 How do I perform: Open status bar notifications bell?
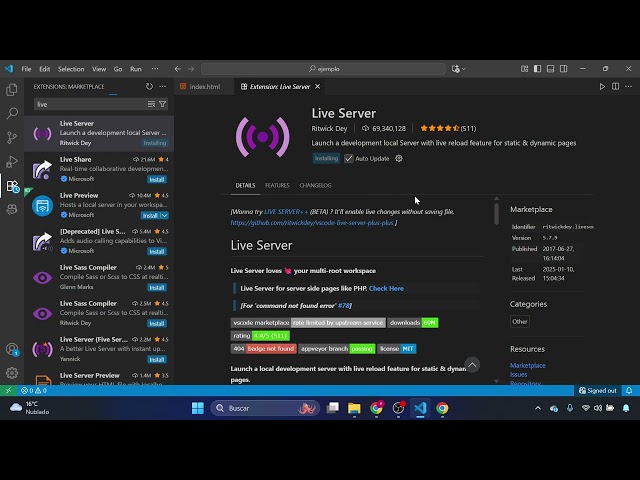coord(629,391)
